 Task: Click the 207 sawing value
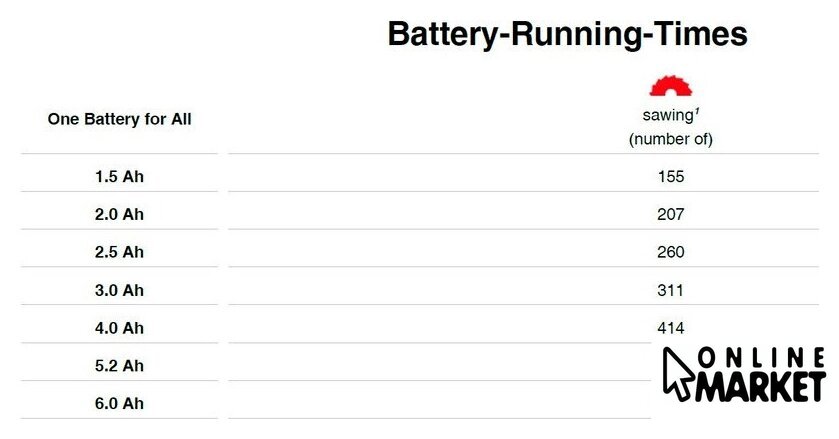[x=671, y=214]
